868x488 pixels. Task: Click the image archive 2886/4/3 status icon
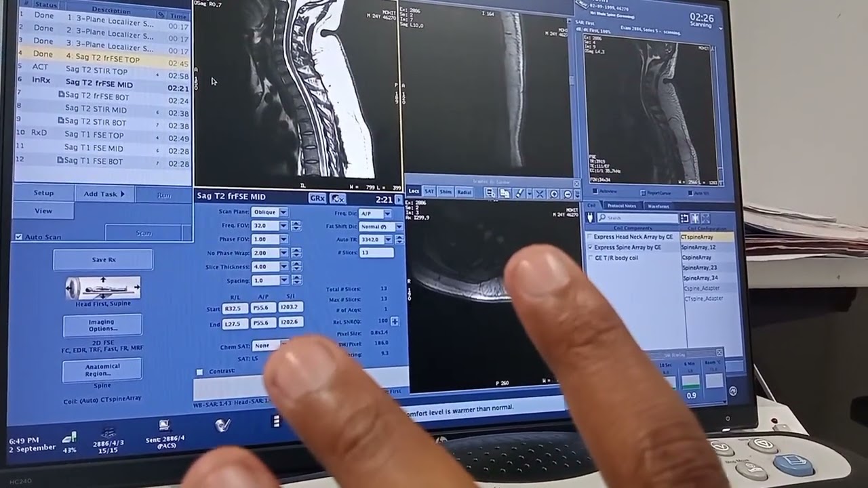point(108,431)
